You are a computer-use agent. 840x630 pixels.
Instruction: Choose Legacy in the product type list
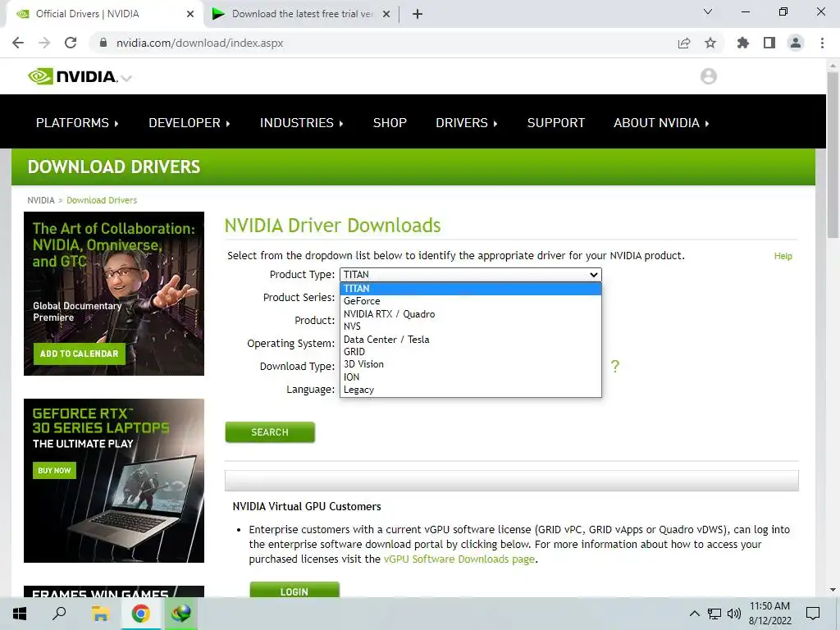[x=471, y=390]
